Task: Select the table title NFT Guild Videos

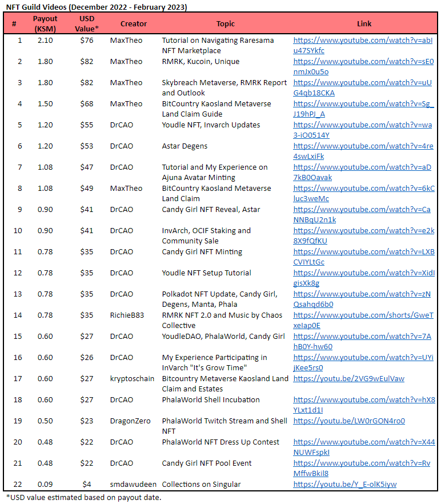Action: [97, 7]
